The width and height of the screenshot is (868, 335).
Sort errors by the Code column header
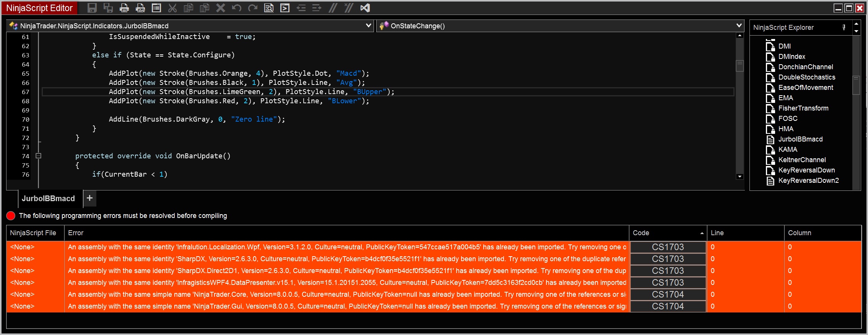[x=668, y=233]
